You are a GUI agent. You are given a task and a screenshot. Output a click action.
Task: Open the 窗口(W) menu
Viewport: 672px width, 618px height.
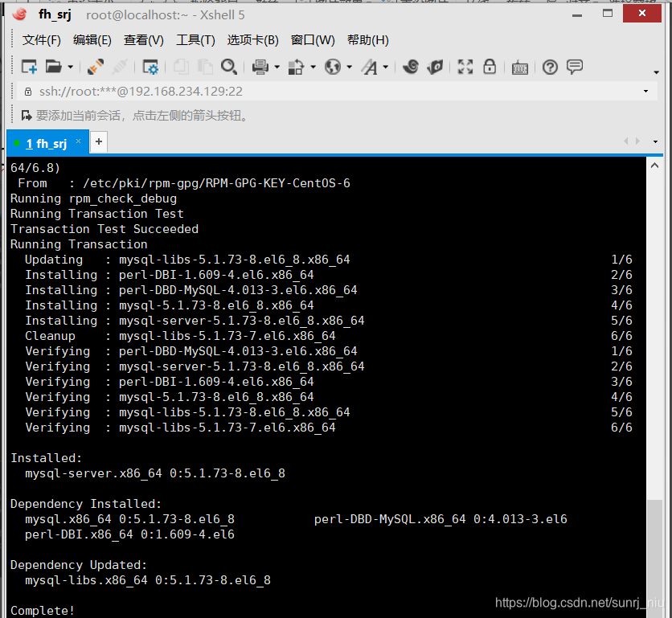coord(313,40)
